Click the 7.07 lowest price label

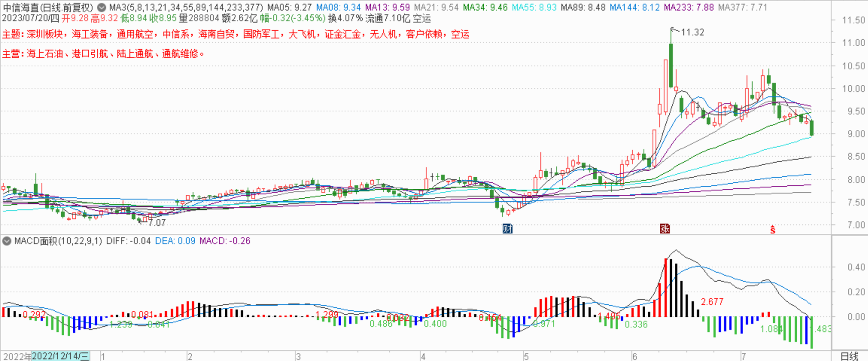[x=157, y=222]
